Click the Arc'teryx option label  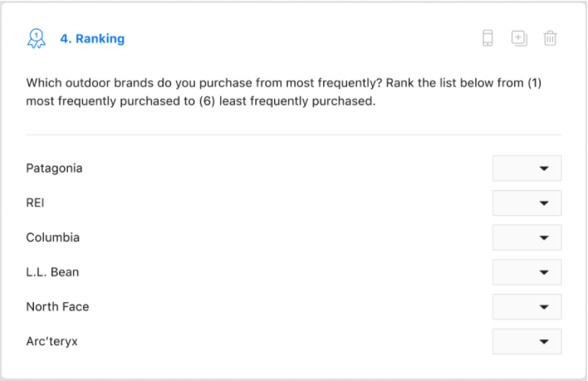click(x=51, y=341)
